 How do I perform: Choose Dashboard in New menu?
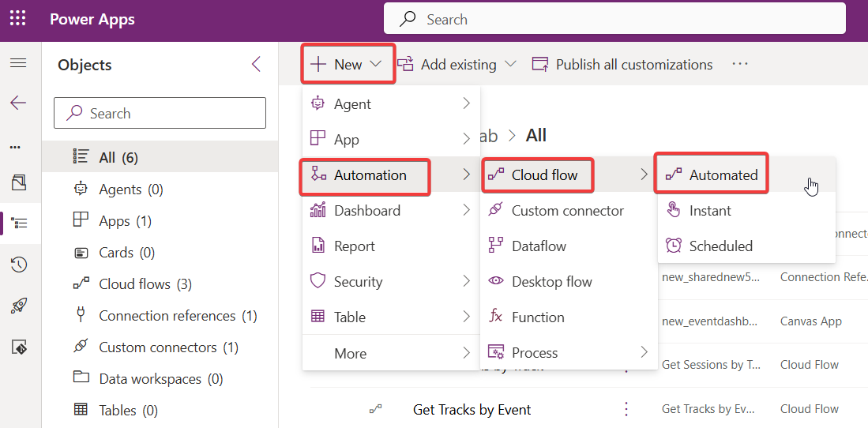click(391, 210)
